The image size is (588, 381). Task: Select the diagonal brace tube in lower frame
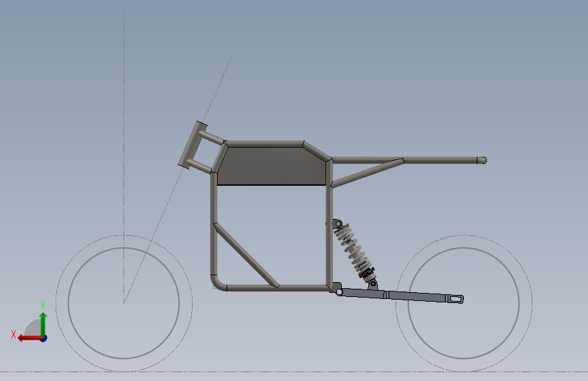point(246,255)
